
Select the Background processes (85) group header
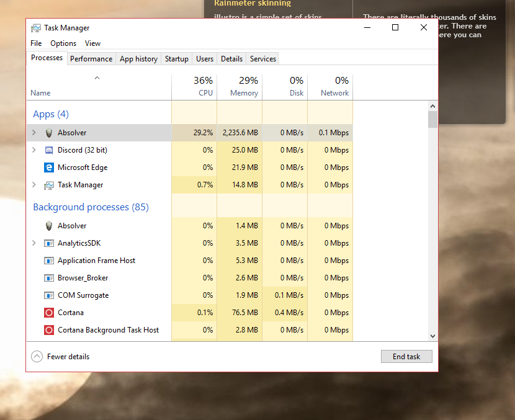tap(91, 207)
